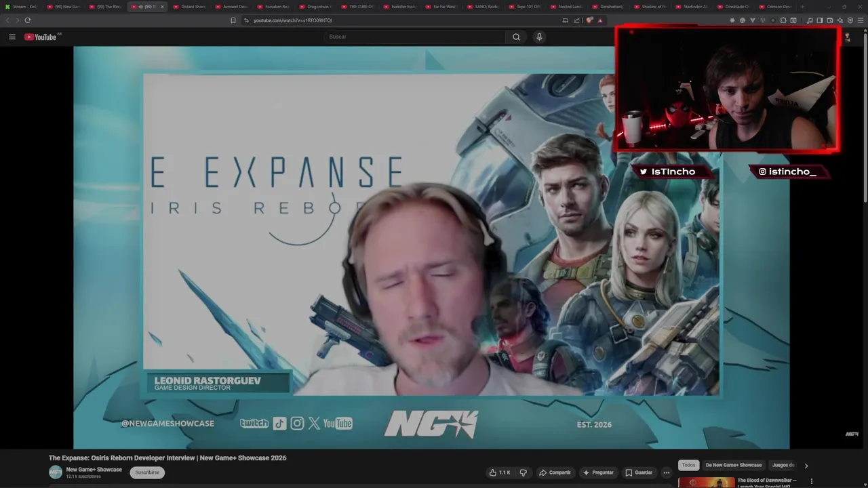Select De New Game+ Showcase chip
Screen dimensions: 868x488
point(734,465)
